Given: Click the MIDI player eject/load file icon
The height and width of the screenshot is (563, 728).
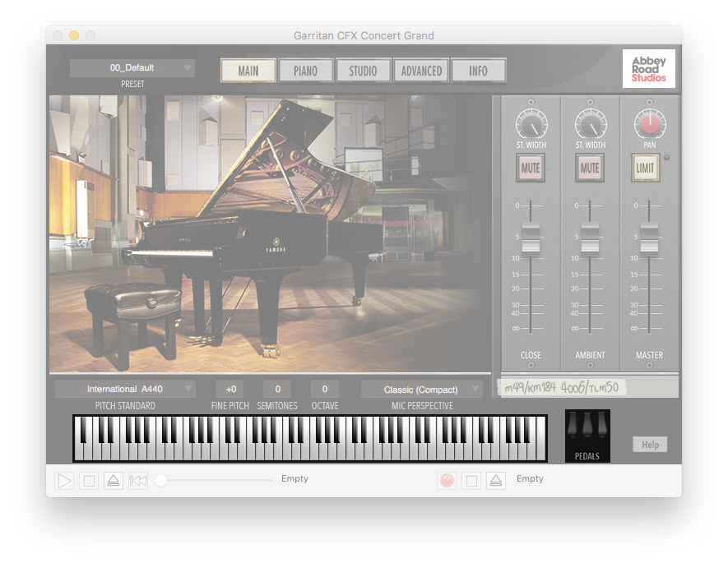Looking at the screenshot, I should [x=114, y=481].
